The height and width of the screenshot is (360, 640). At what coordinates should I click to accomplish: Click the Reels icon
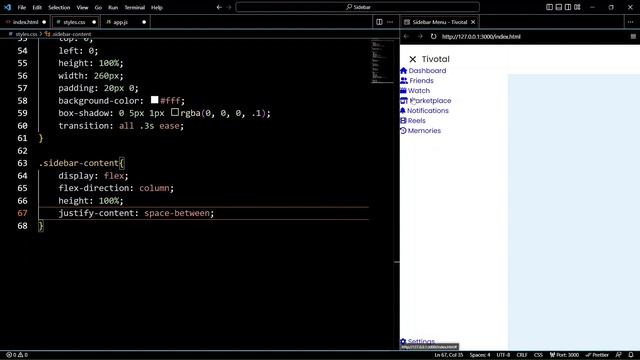[403, 120]
